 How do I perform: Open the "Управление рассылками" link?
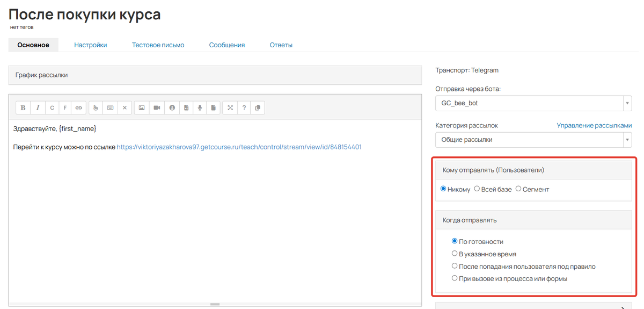point(594,125)
